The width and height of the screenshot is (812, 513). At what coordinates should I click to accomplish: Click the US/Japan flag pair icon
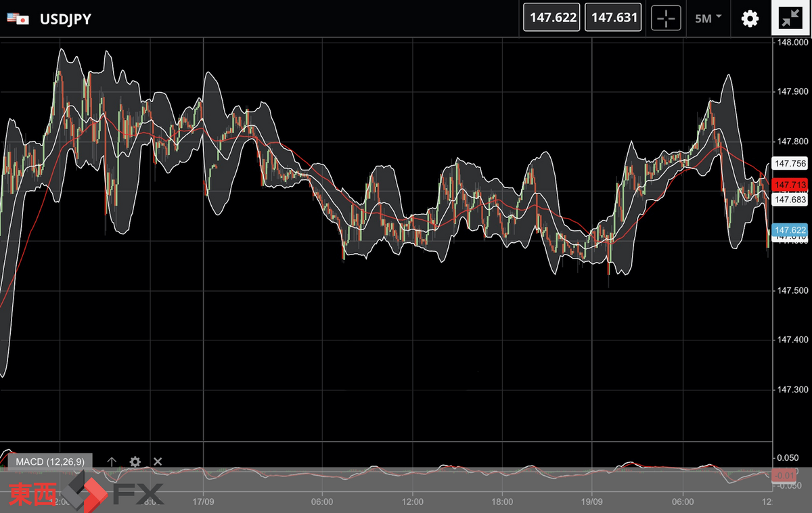(x=18, y=19)
